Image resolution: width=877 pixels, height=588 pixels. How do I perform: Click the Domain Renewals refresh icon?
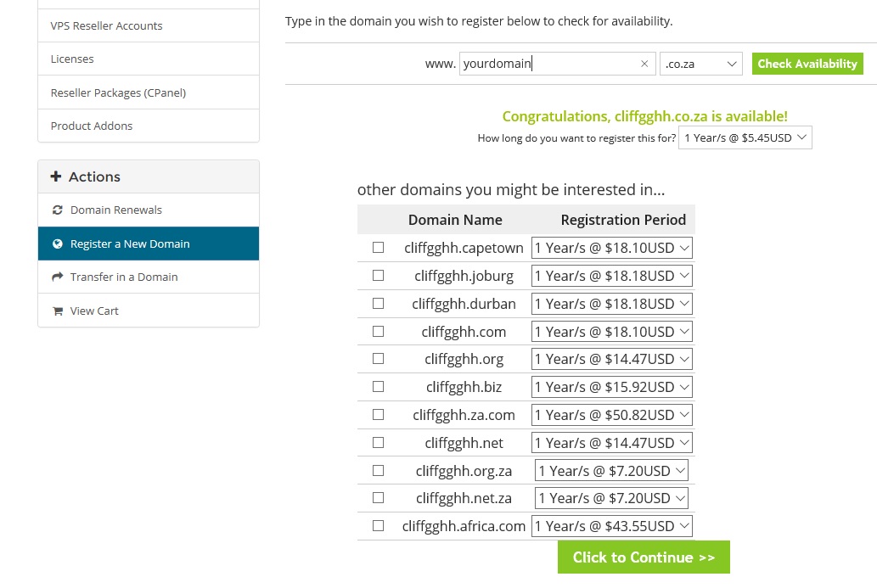pyautogui.click(x=57, y=210)
